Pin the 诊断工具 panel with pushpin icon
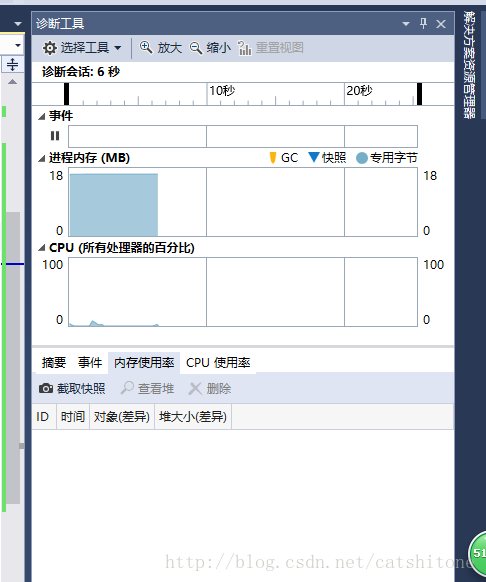 [423, 24]
